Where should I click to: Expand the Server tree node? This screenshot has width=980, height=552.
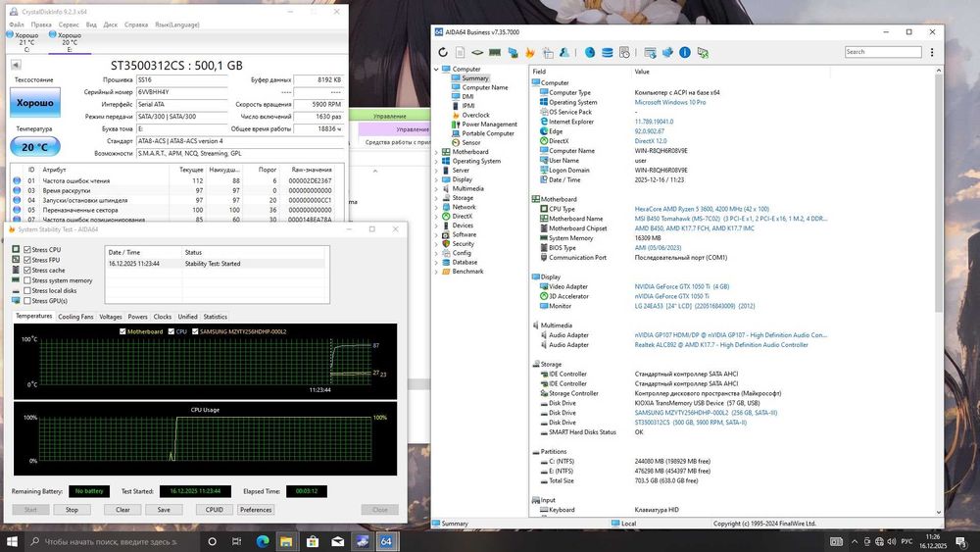[436, 170]
